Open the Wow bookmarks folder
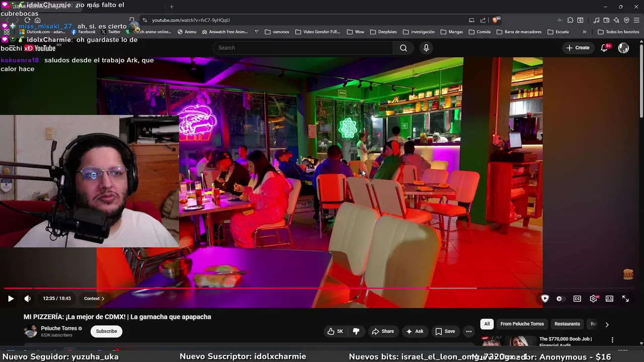Image resolution: width=644 pixels, height=362 pixels. coord(356,32)
